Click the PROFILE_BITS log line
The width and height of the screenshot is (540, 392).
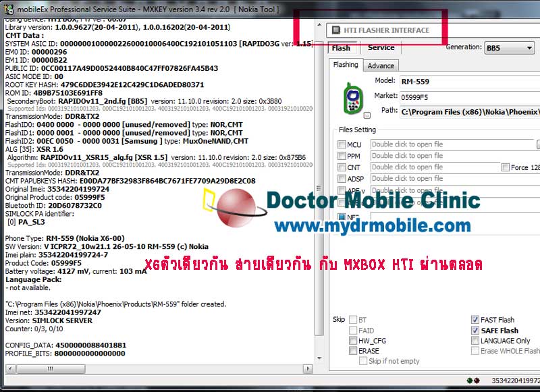pyautogui.click(x=65, y=354)
